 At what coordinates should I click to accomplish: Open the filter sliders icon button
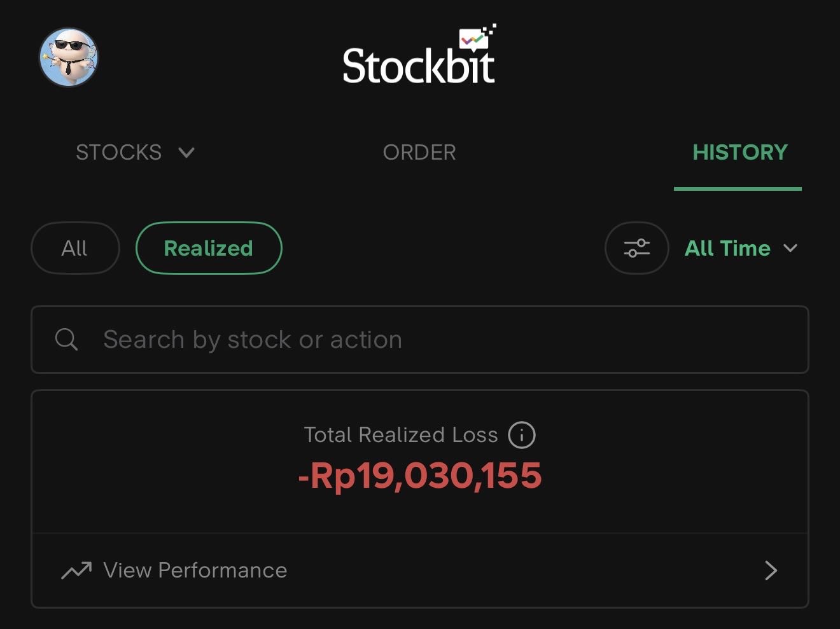point(636,248)
